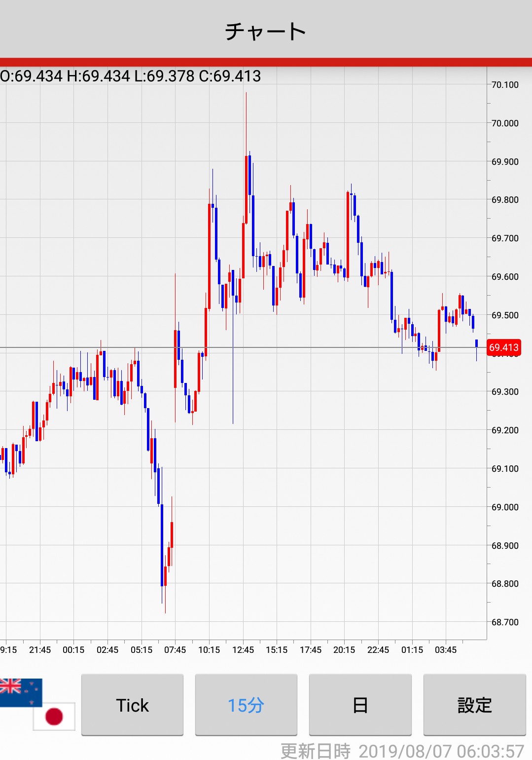Viewport: 532px width, 760px height.
Task: Tap the チャート title header
Action: pos(266,31)
